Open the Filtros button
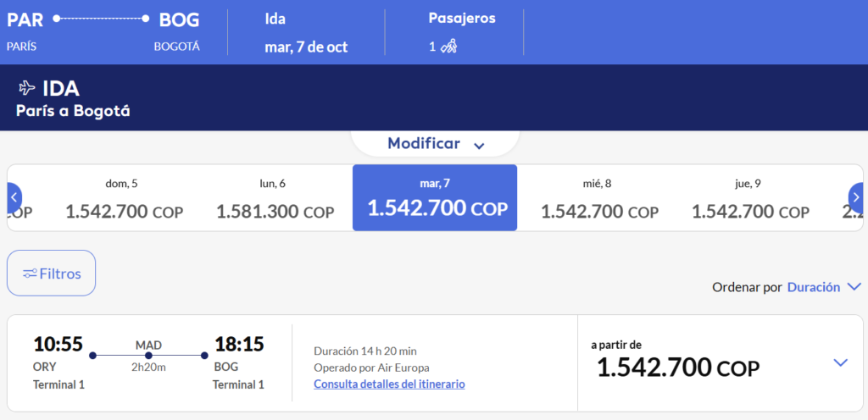This screenshot has width=868, height=420. click(51, 273)
